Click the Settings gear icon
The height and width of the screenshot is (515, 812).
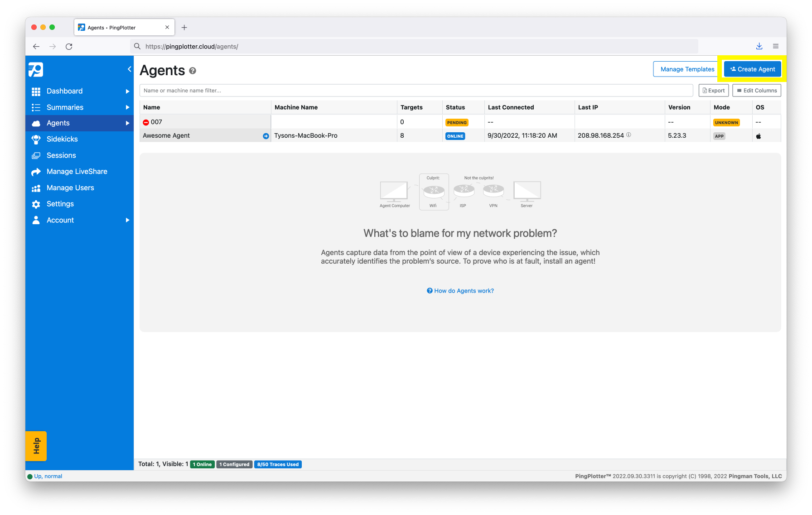(x=36, y=204)
